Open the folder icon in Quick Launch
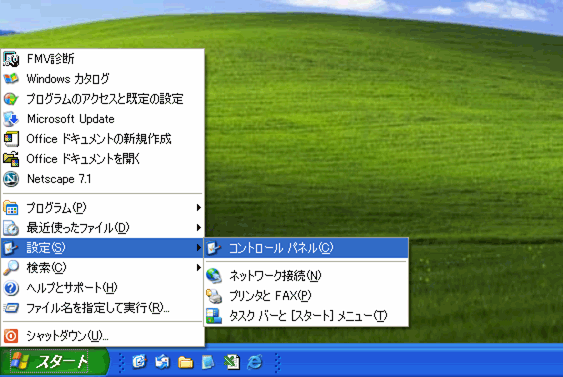The image size is (563, 377). [x=185, y=363]
